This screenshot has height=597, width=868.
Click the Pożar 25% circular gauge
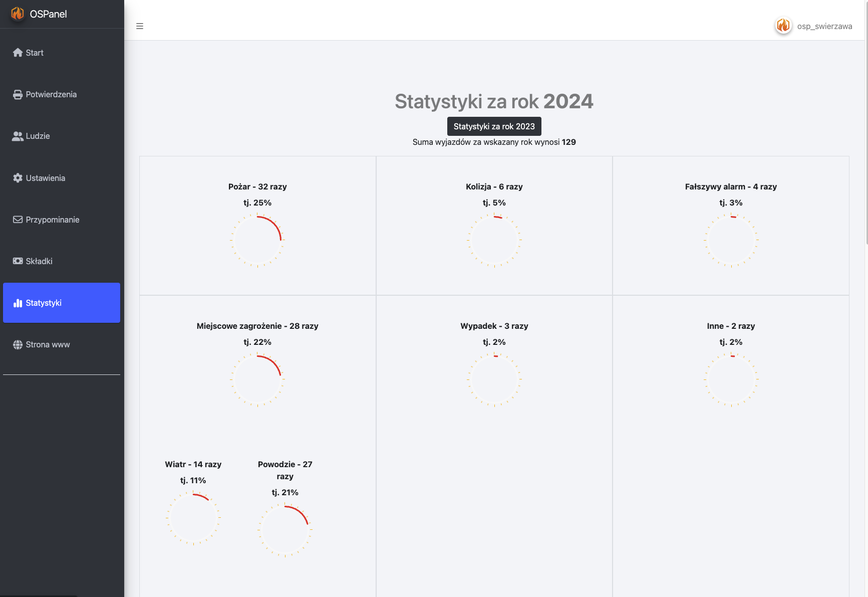257,240
